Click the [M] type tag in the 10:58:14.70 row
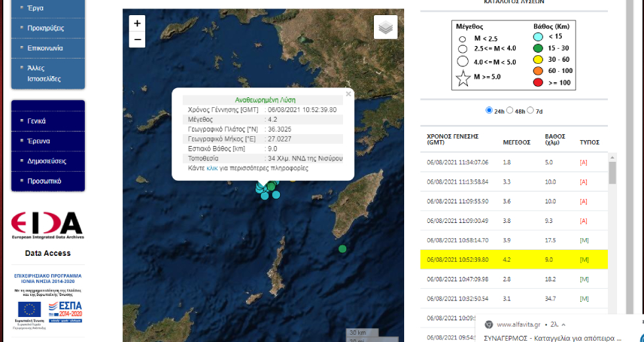 (584, 240)
